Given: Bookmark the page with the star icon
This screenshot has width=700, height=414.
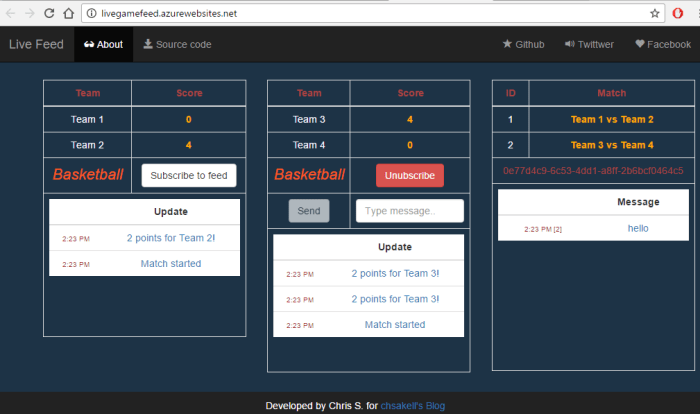Looking at the screenshot, I should (654, 13).
